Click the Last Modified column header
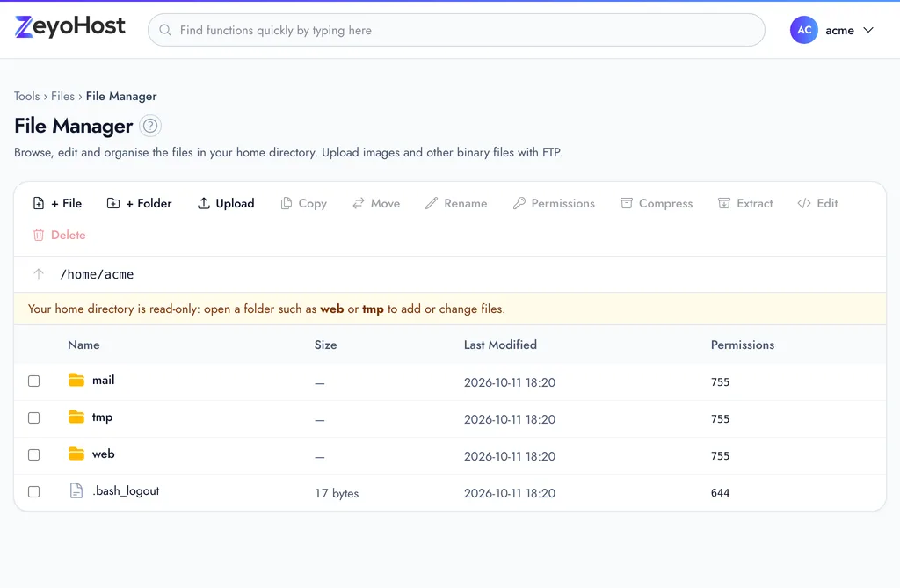The height and width of the screenshot is (588, 900). [x=500, y=345]
